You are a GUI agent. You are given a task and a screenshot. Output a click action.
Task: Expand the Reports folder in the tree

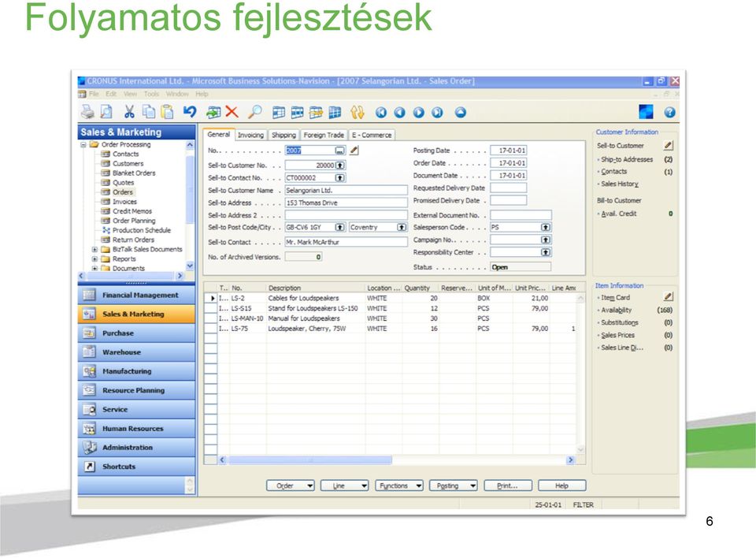[x=94, y=259]
